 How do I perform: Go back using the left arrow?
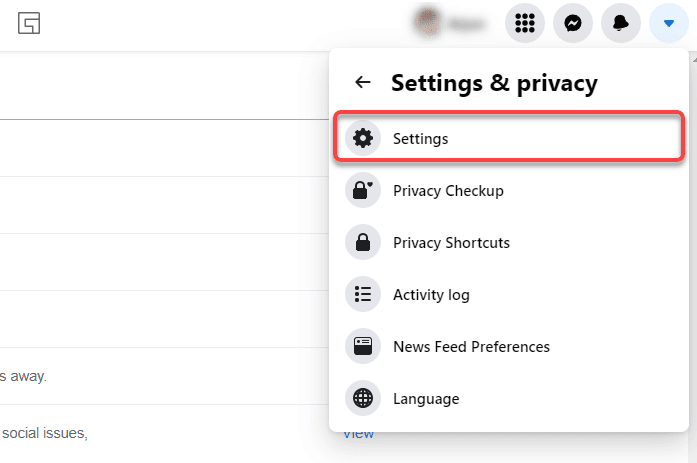click(x=363, y=83)
